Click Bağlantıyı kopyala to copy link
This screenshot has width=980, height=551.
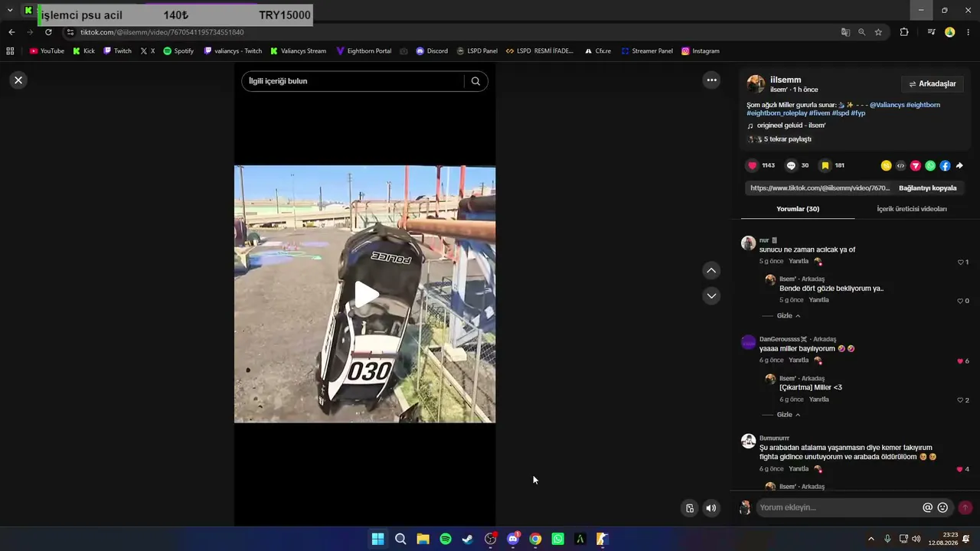pyautogui.click(x=927, y=187)
